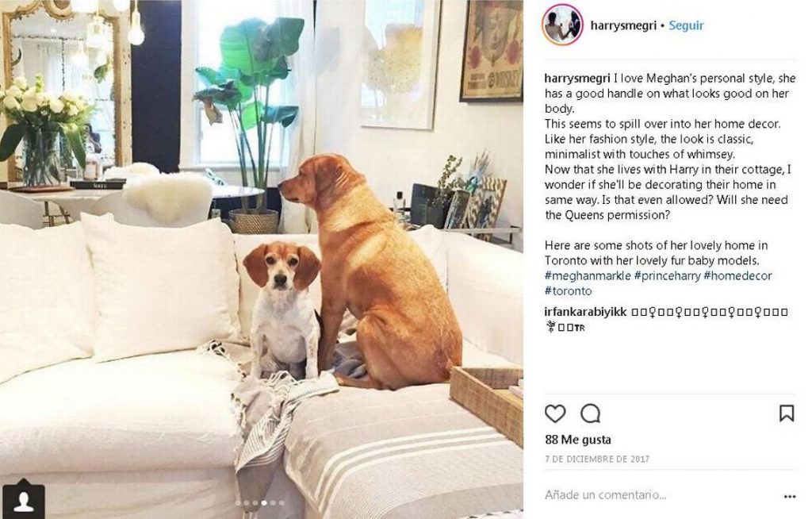Click the dogs photo in the post
This screenshot has height=519, width=812.
[x=262, y=259]
